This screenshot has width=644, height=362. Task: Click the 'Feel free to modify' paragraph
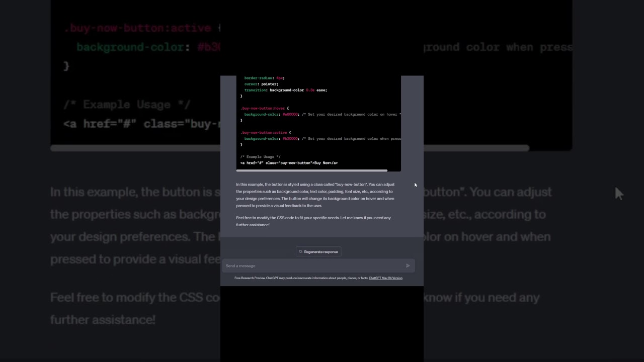313,221
